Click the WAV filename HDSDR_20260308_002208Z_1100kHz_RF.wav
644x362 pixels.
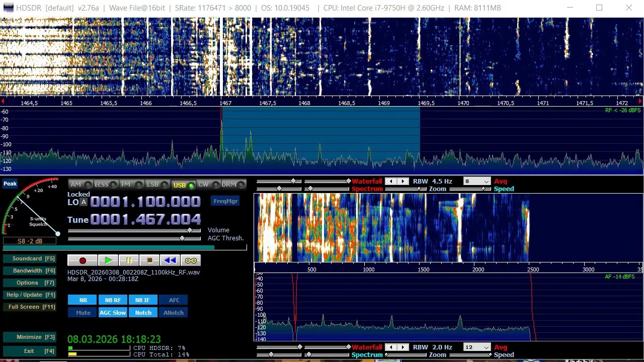[134, 272]
